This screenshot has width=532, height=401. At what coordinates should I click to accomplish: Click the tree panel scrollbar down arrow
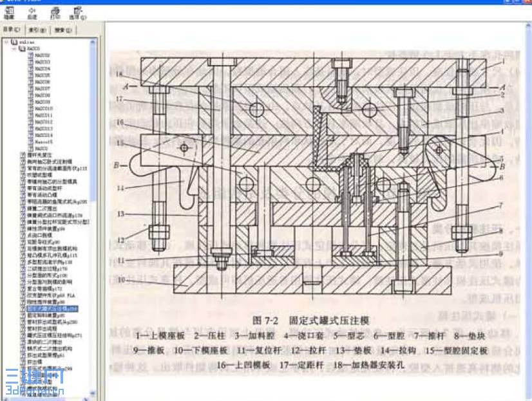[x=93, y=395]
